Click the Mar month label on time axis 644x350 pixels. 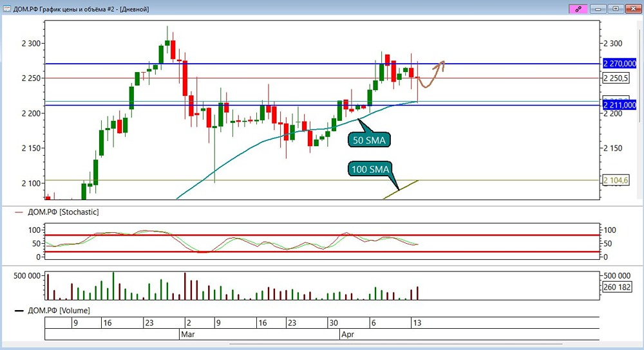[187, 335]
